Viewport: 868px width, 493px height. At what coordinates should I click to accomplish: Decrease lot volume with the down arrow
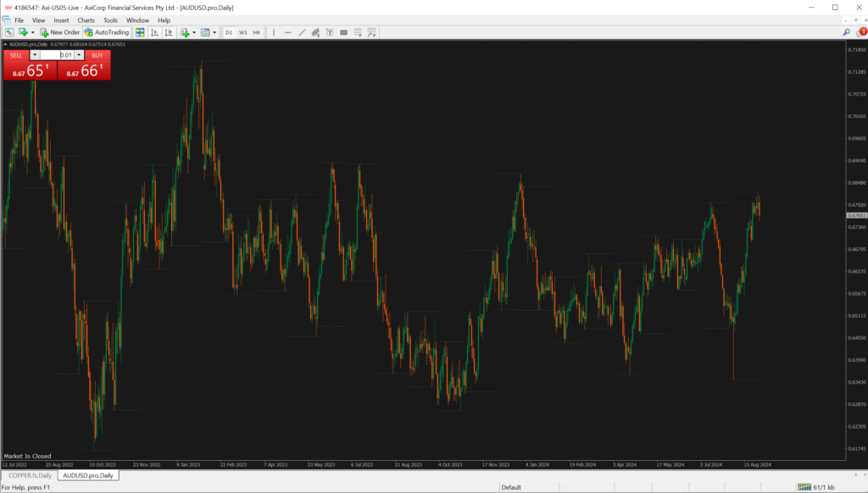tap(34, 55)
